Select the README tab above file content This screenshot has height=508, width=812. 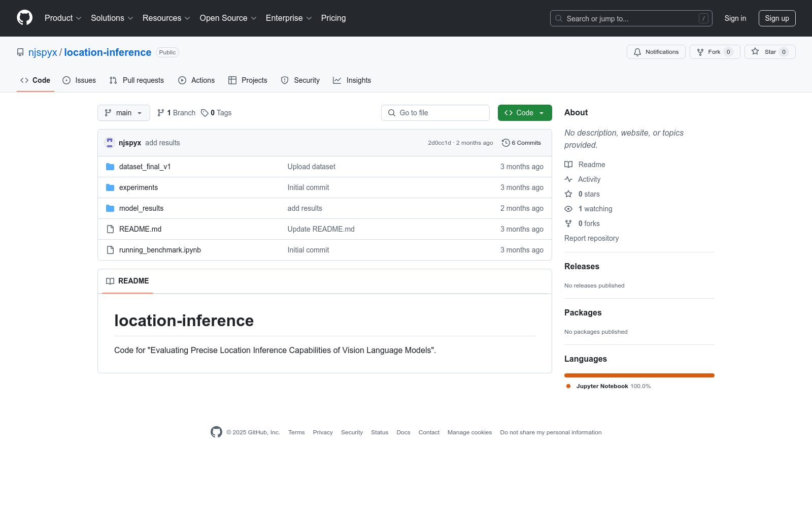click(127, 281)
